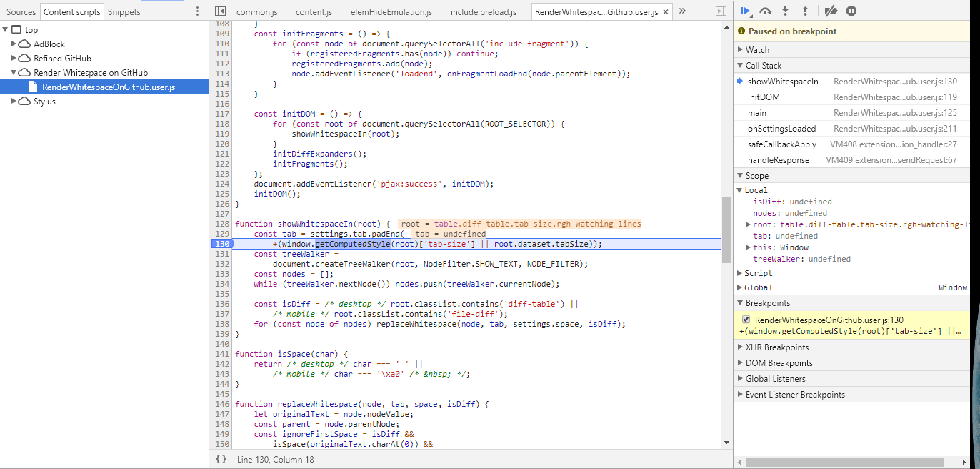Screen dimensions: 980x469
Task: Click the line 130 breakpoint marker in the gutter
Action: point(223,244)
